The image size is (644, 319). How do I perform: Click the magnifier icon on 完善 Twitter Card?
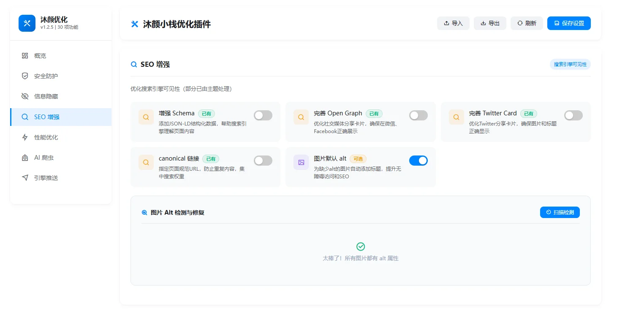point(456,117)
